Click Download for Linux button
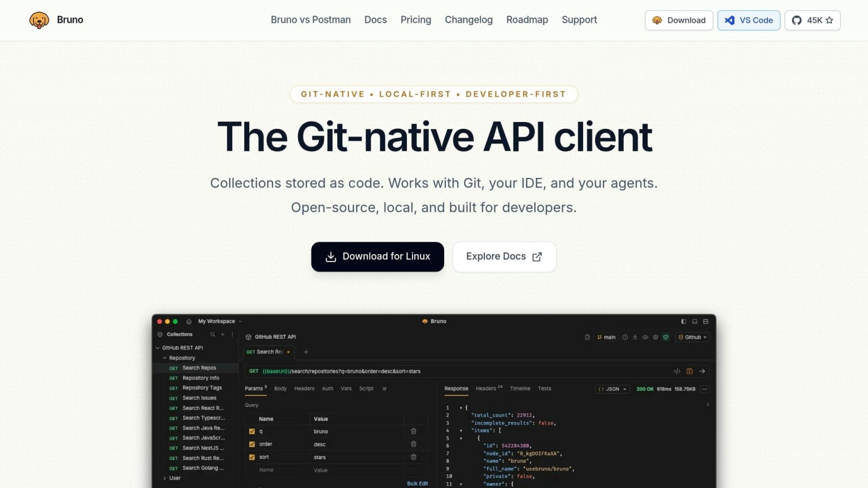868x488 pixels. tap(377, 256)
